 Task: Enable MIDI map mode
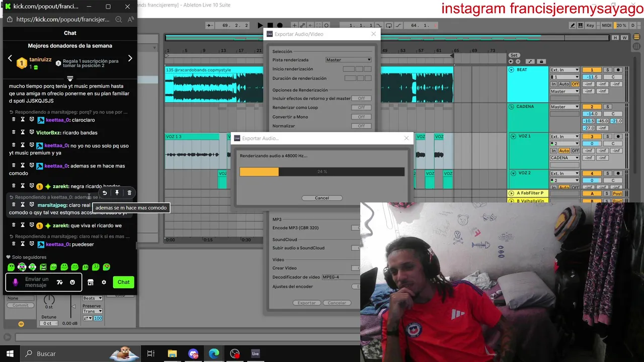tap(607, 25)
